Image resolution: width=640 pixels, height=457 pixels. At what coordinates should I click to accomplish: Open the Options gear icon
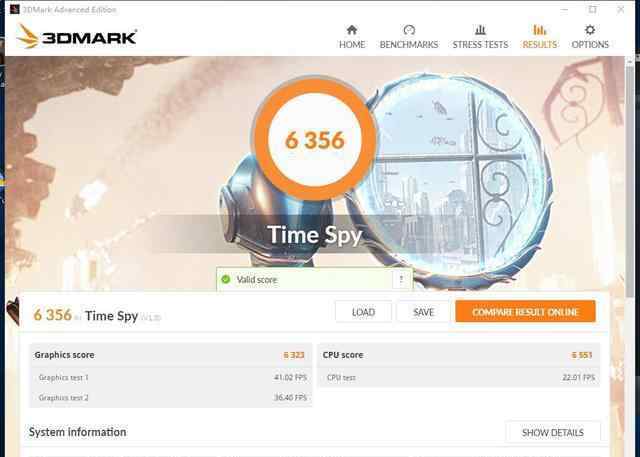590,30
